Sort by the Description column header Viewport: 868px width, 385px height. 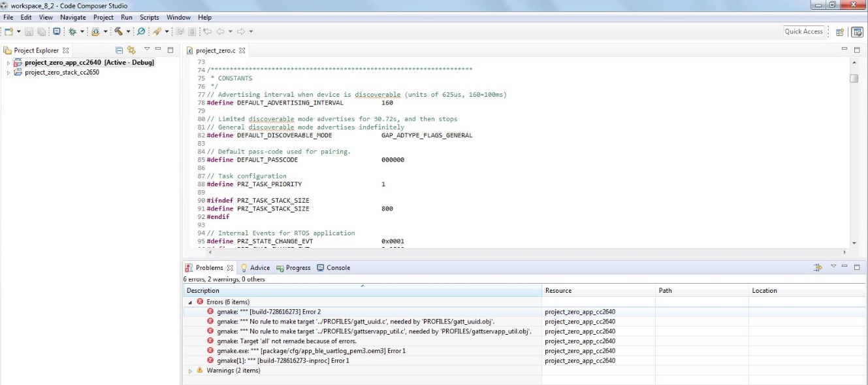click(x=362, y=290)
